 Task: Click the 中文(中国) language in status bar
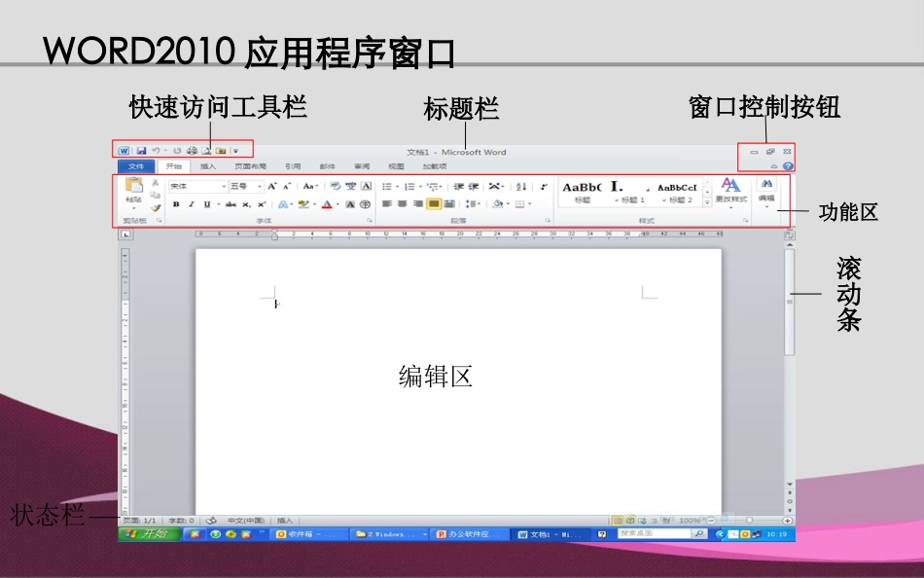coord(246,521)
